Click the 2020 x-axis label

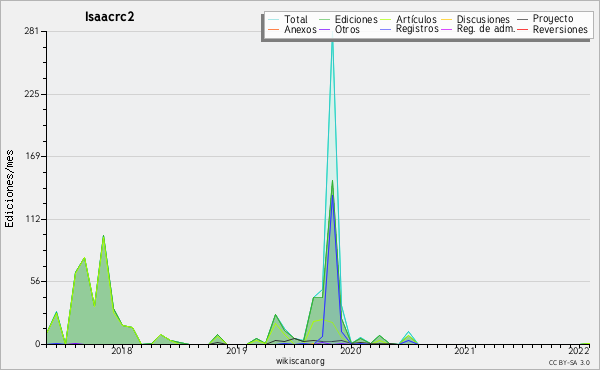pyautogui.click(x=351, y=350)
